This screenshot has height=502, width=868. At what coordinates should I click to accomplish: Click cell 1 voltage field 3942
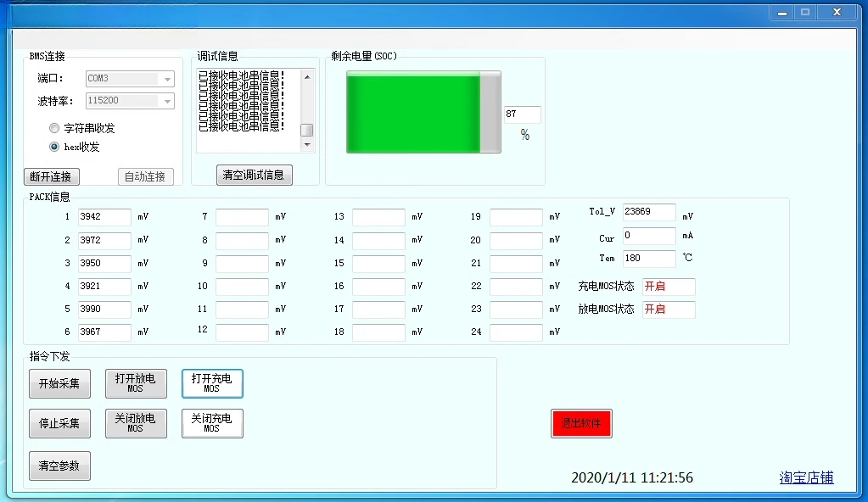(x=104, y=217)
